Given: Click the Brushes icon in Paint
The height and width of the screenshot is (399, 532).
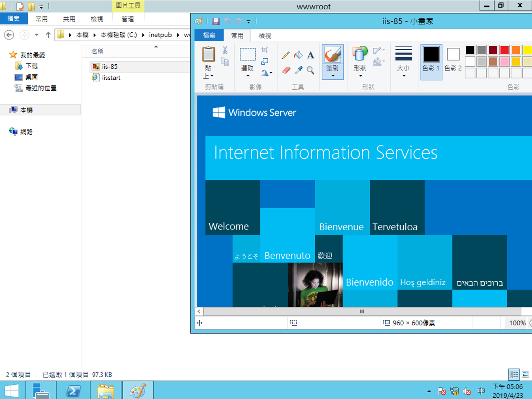Looking at the screenshot, I should click(333, 54).
